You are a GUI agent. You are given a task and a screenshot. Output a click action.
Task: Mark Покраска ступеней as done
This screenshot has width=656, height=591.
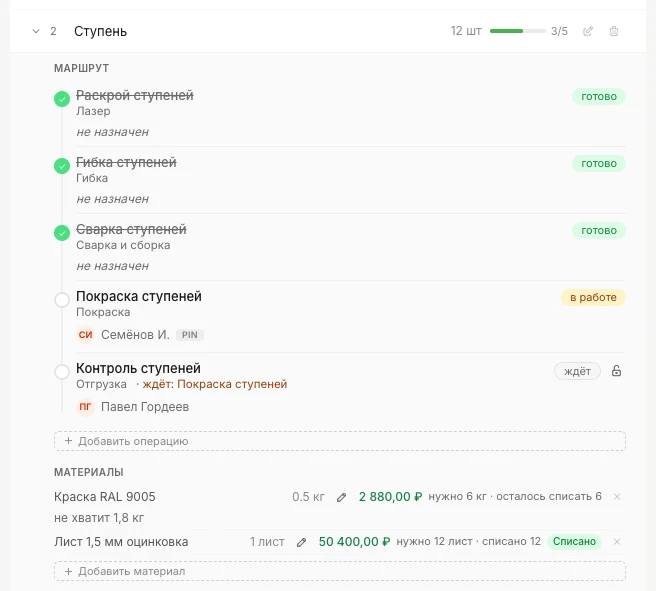point(62,300)
